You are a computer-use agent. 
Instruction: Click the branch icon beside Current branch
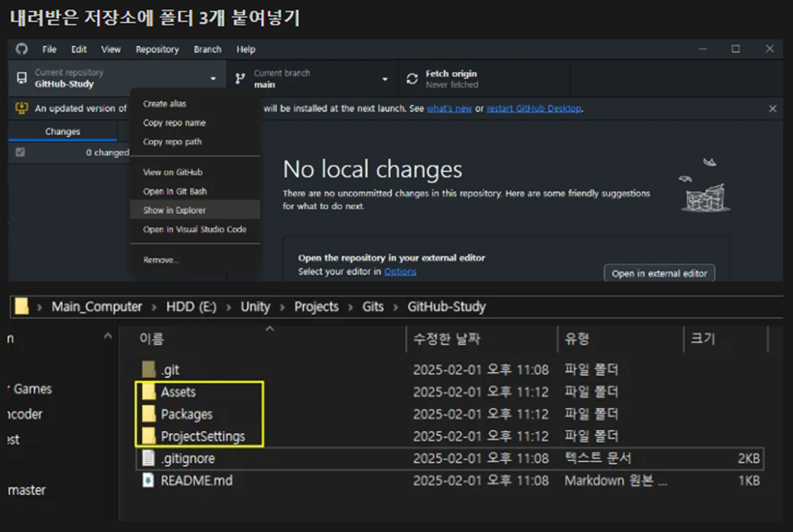pos(240,78)
